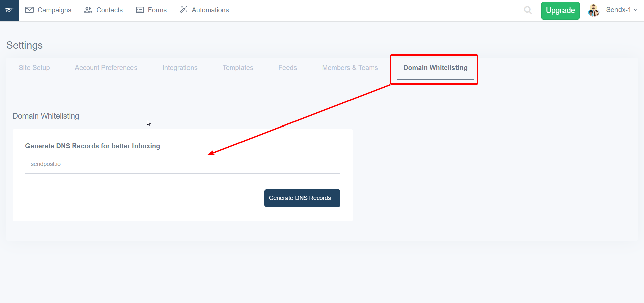
Task: Click the user avatar picture
Action: tap(593, 10)
